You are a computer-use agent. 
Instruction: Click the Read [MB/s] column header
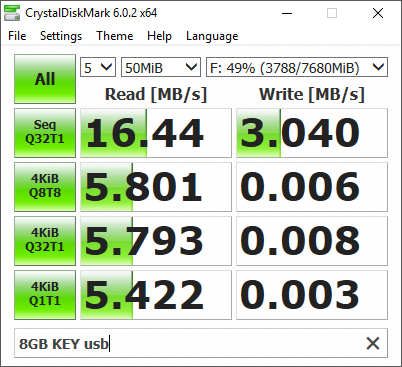click(x=156, y=95)
